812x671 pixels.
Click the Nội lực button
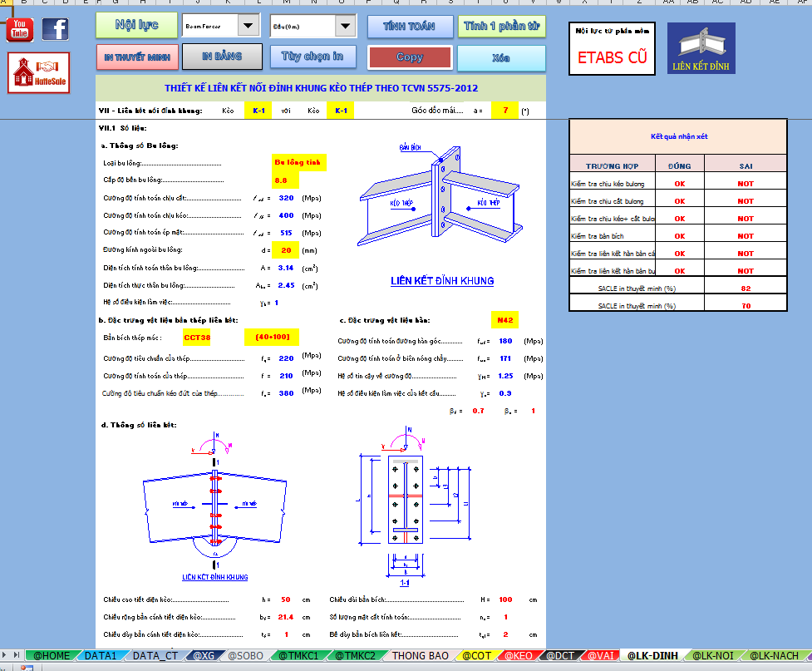pyautogui.click(x=136, y=26)
